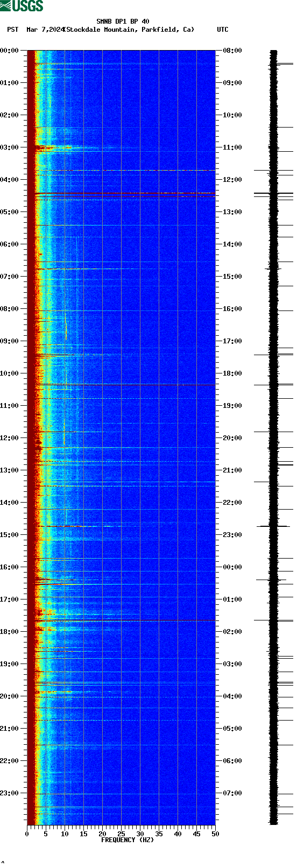This screenshot has height=868, width=297.
Task: Click the 0 Hz frequency tick label
Action: point(27,834)
